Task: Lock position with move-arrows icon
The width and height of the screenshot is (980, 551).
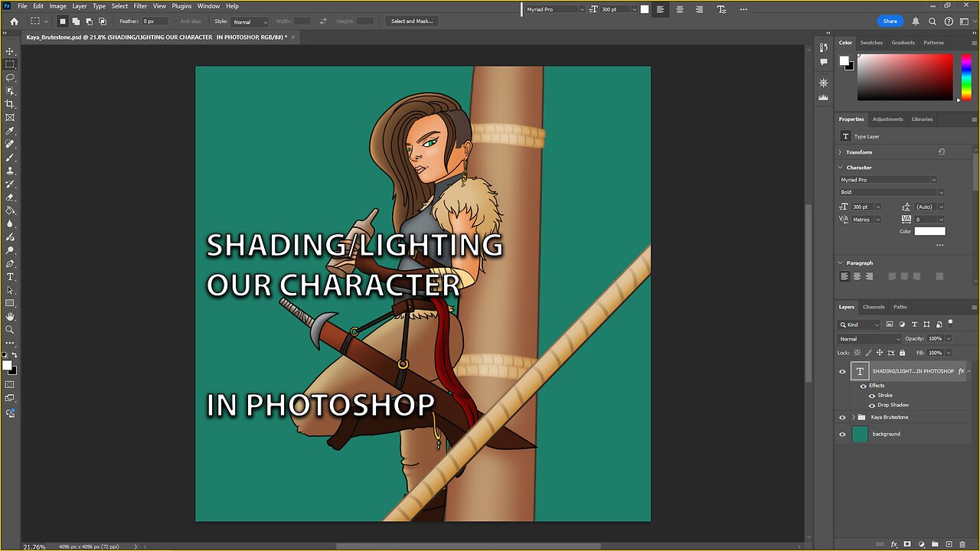Action: click(880, 353)
